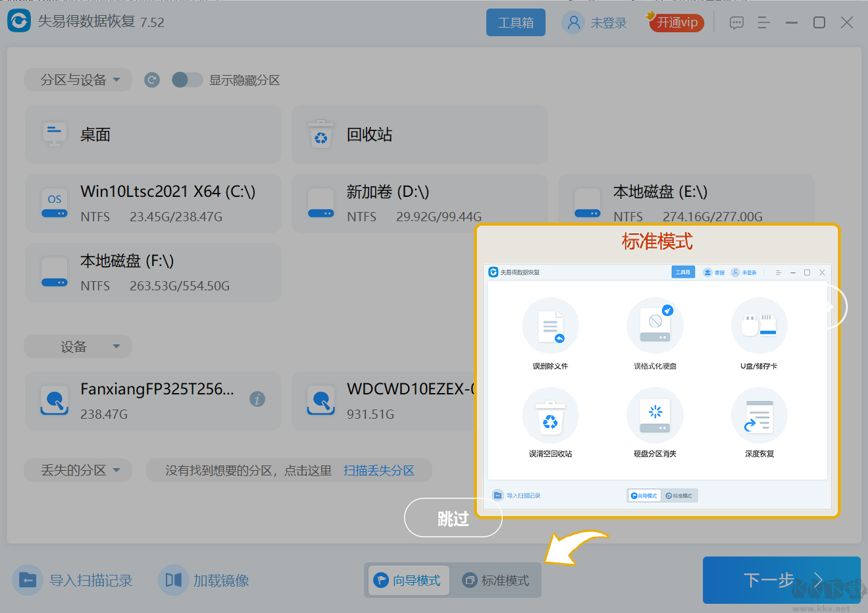The width and height of the screenshot is (868, 613).
Task: Refresh the partition list
Action: (x=152, y=80)
